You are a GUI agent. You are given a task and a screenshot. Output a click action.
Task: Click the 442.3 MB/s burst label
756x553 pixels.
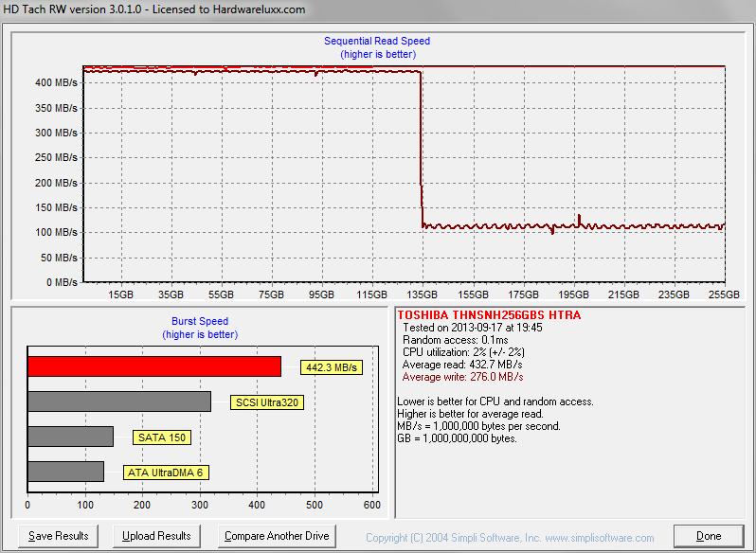click(x=332, y=367)
